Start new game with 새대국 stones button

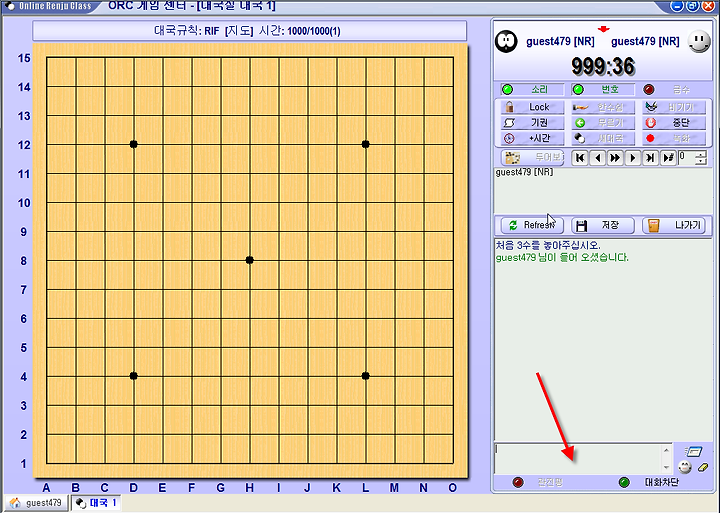603,138
